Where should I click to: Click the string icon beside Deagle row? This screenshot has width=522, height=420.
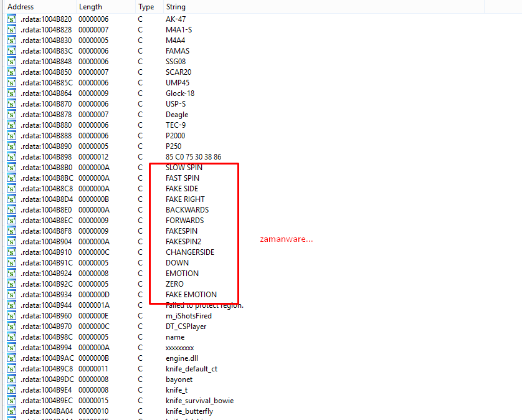11,115
